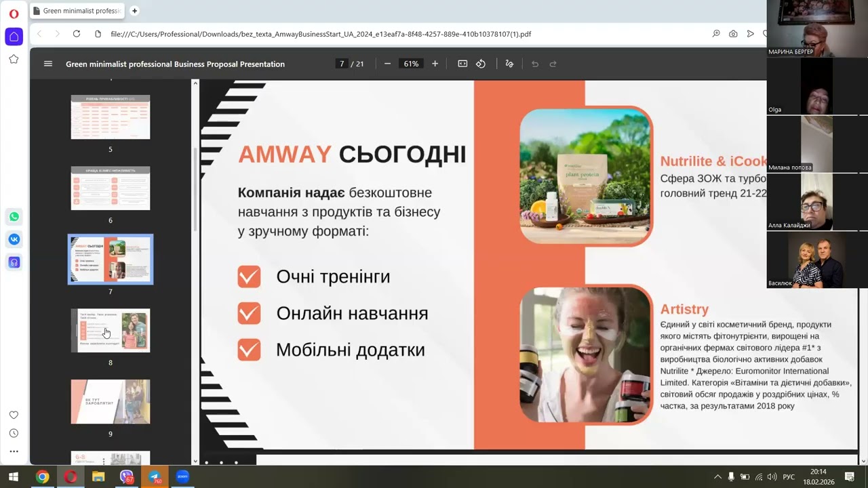Zoom out the PDF with minus button
This screenshot has height=488, width=868.
click(x=387, y=64)
